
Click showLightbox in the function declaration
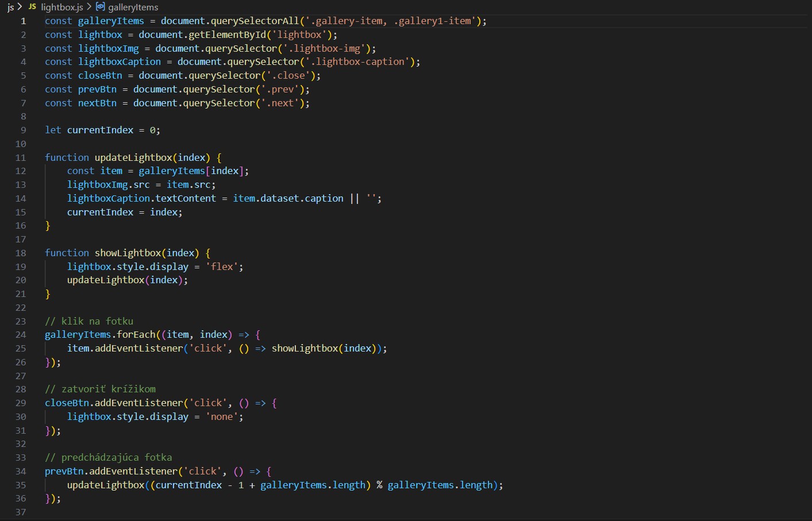pos(128,253)
